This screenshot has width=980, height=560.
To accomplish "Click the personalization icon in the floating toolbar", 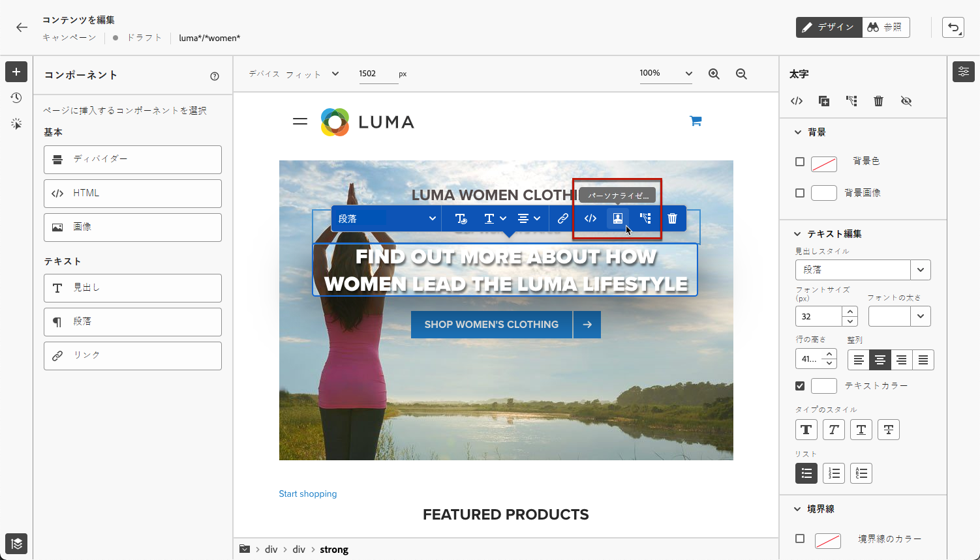I will [x=617, y=218].
